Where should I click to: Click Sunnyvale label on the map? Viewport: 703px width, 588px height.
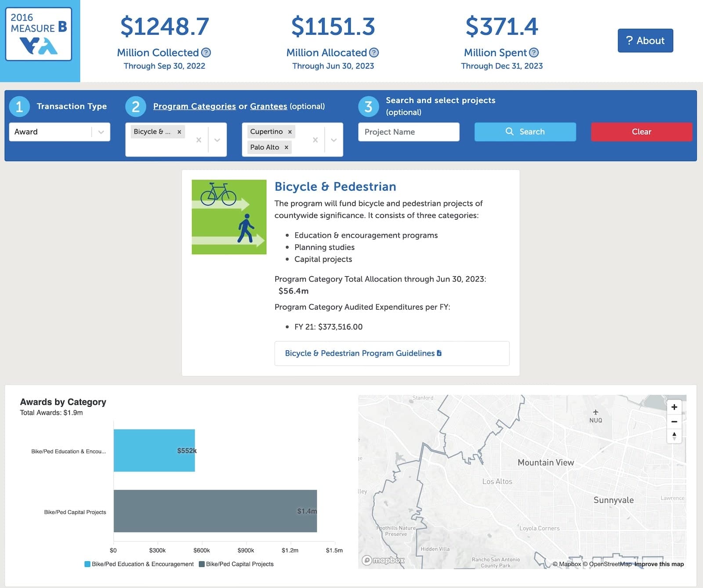pos(613,500)
